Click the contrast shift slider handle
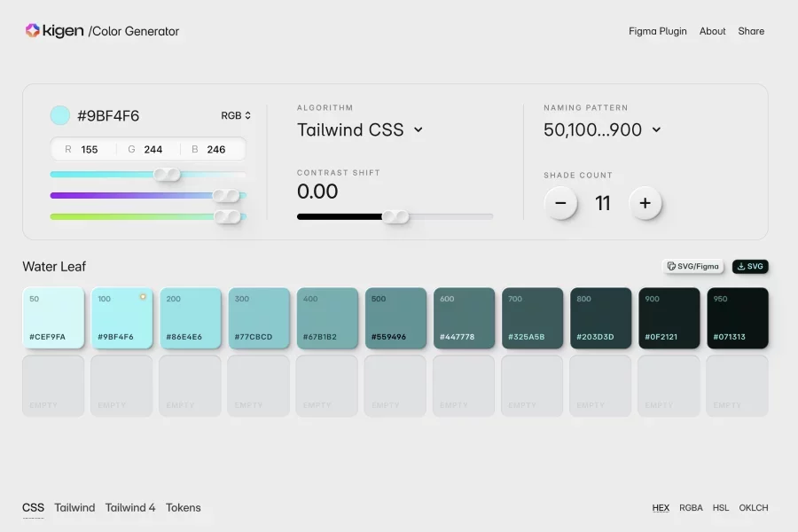The height and width of the screenshot is (532, 798). click(395, 216)
